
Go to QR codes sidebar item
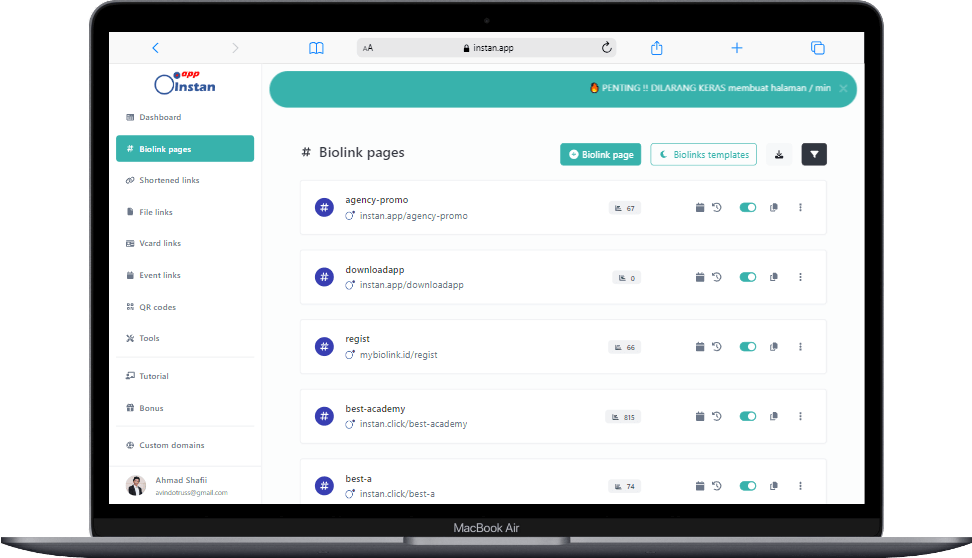pos(157,307)
